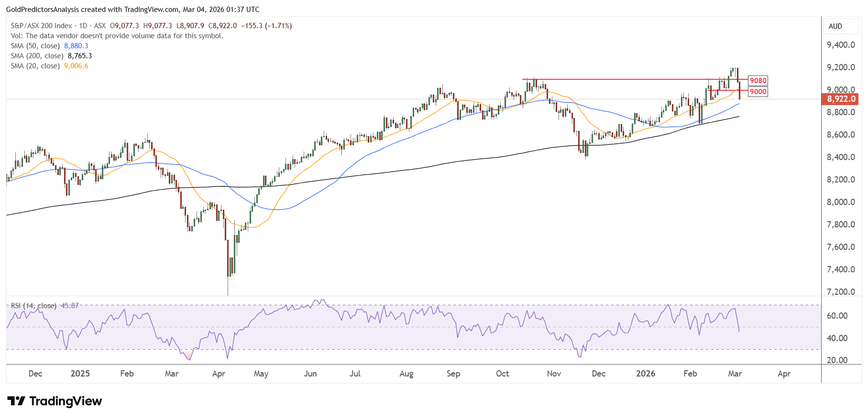Image resolution: width=868 pixels, height=419 pixels.
Task: Click the 7,200.0 price axis label
Action: pyautogui.click(x=841, y=292)
